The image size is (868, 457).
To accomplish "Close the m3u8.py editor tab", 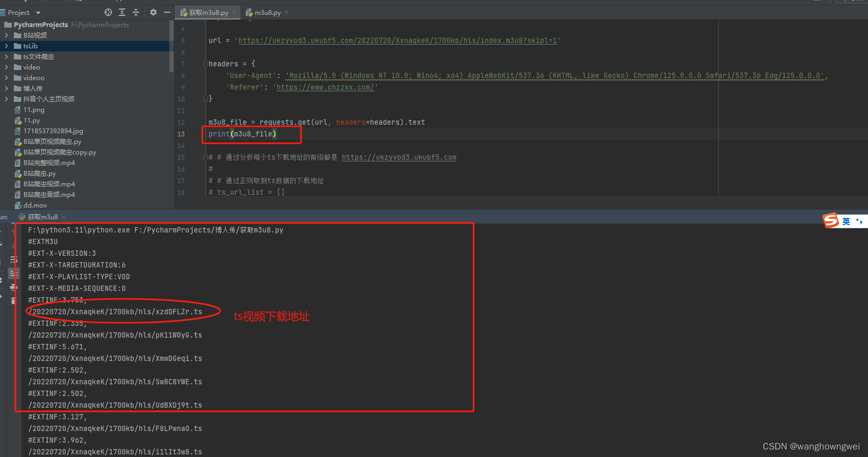I will click(287, 13).
